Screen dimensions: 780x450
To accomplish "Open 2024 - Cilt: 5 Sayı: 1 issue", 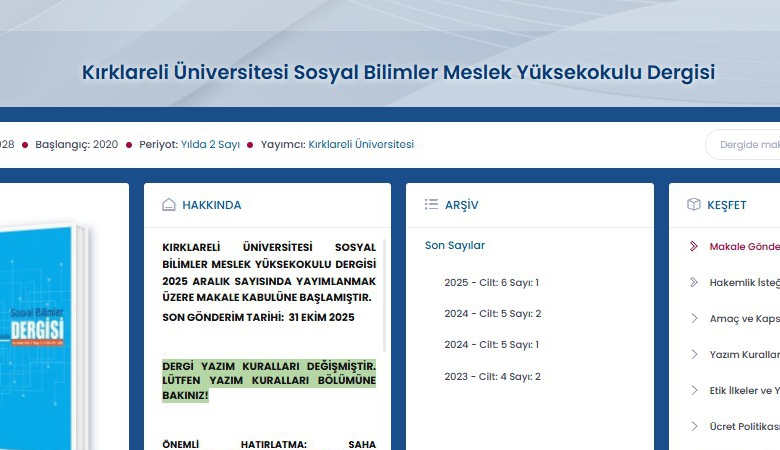I will pos(492,345).
